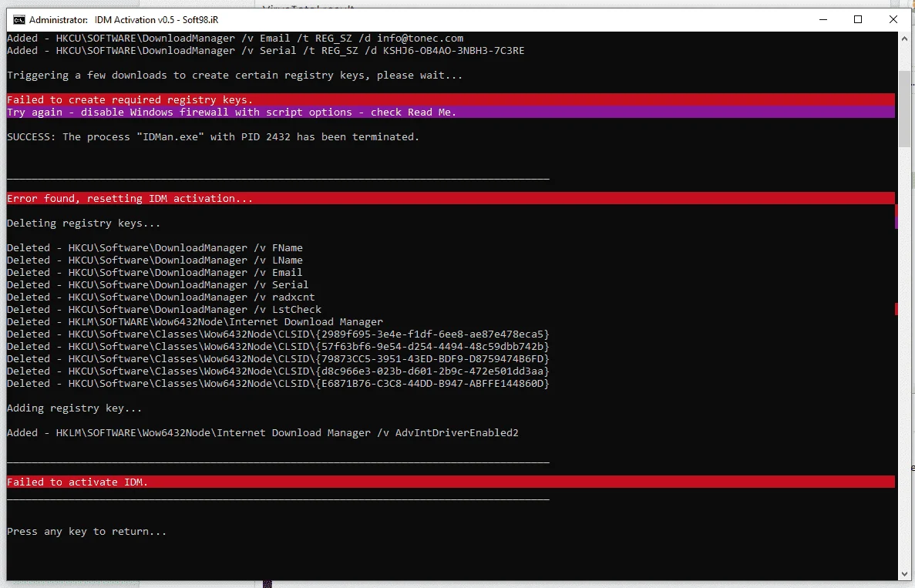Click the 'Deleting registry keys...' line
Viewport: 915px width, 588px height.
(x=83, y=223)
